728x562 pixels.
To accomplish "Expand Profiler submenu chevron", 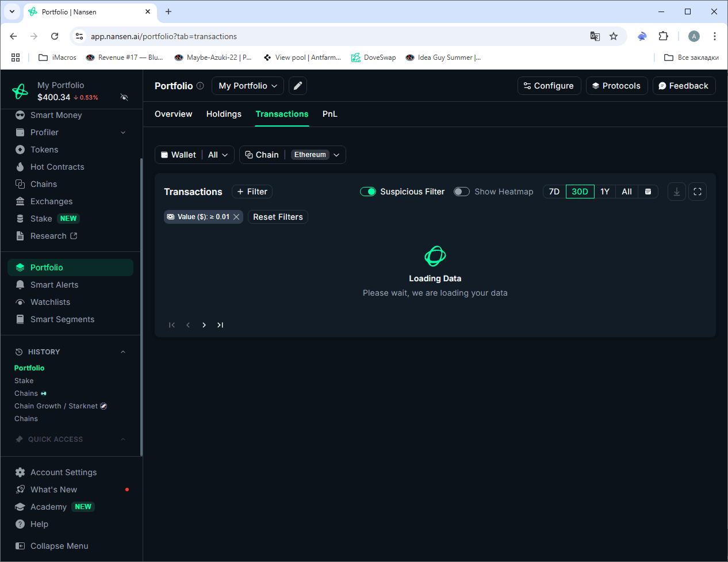I will (x=123, y=132).
